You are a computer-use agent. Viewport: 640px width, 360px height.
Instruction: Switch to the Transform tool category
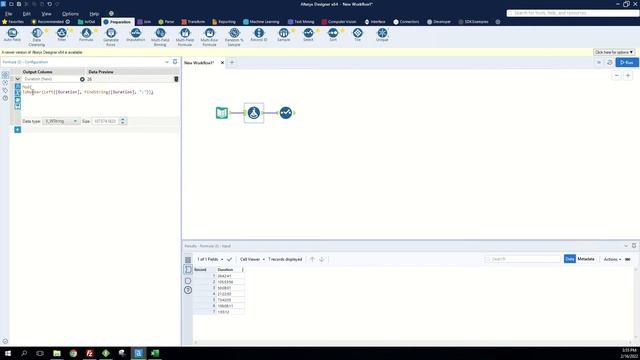pyautogui.click(x=193, y=22)
